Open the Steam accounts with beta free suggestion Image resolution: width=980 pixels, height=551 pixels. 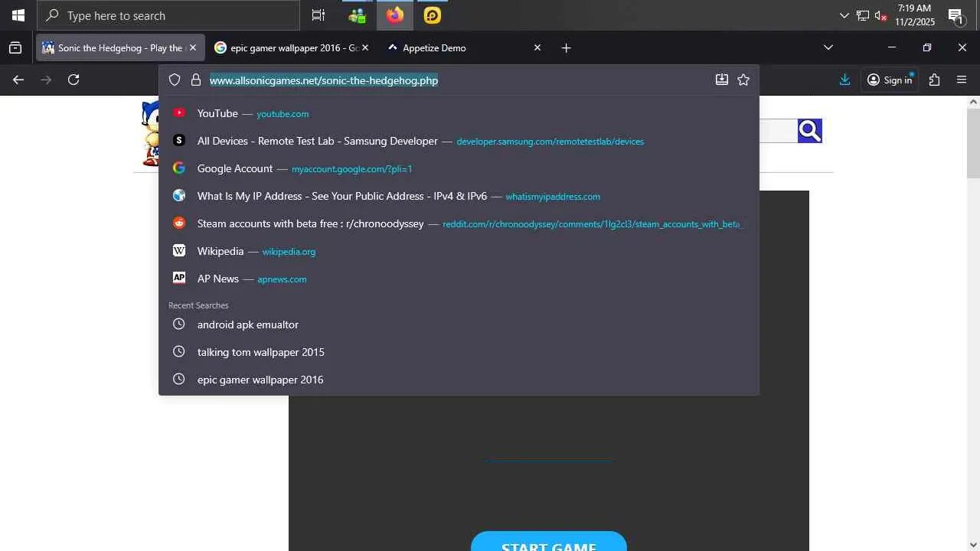[x=459, y=223]
